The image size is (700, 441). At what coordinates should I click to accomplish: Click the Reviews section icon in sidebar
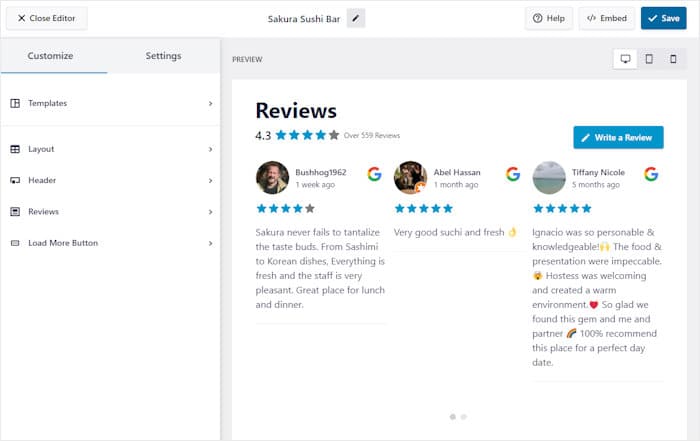[15, 212]
